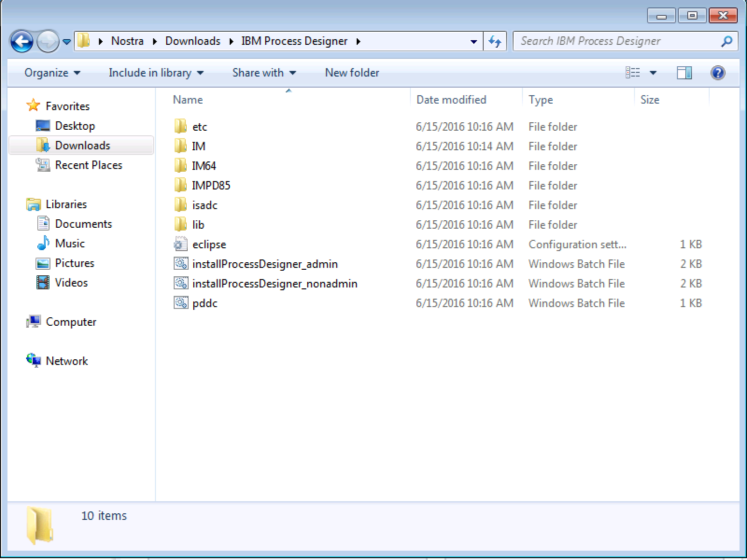Image resolution: width=747 pixels, height=560 pixels.
Task: Refresh the IBM Process Designer folder
Action: pyautogui.click(x=495, y=42)
